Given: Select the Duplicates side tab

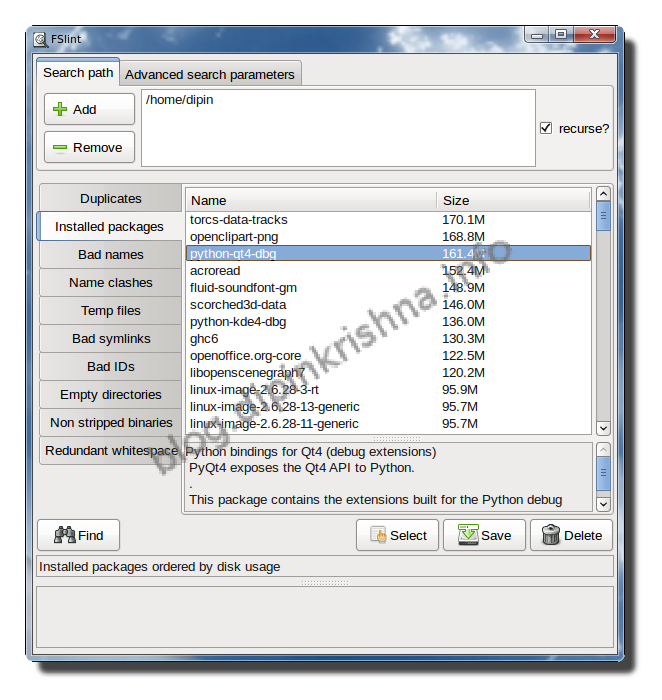Looking at the screenshot, I should click(x=111, y=198).
